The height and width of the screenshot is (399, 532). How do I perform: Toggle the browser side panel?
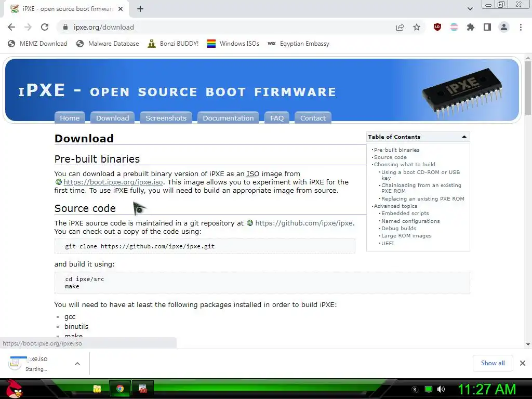click(487, 27)
